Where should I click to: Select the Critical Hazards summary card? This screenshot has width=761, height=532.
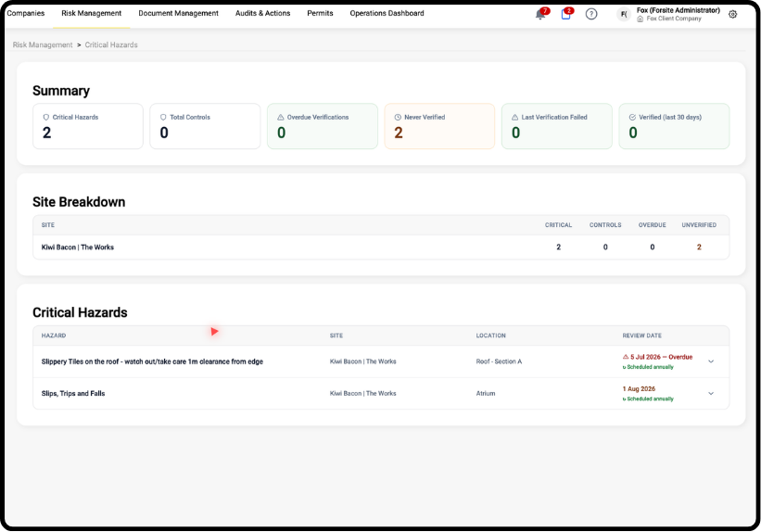[88, 126]
